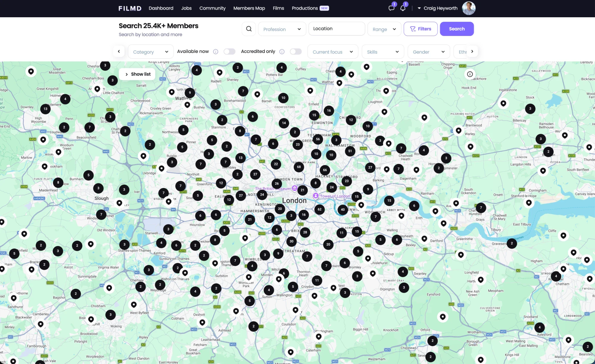The height and width of the screenshot is (364, 595).
Task: Click the user profile avatar
Action: tap(469, 8)
